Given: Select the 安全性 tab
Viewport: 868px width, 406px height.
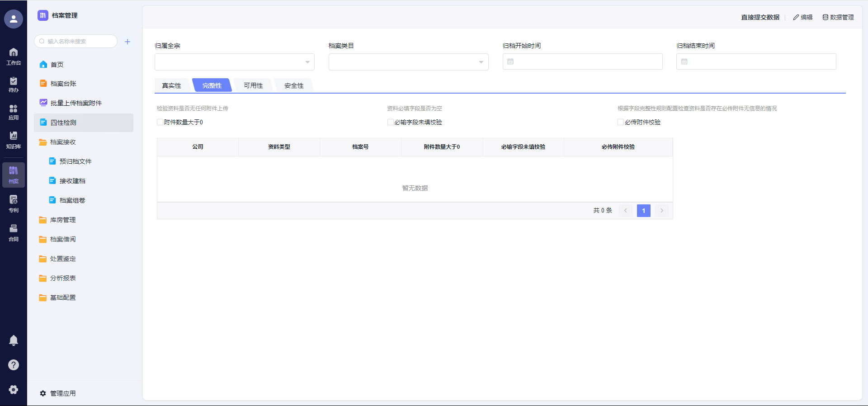Looking at the screenshot, I should click(294, 85).
